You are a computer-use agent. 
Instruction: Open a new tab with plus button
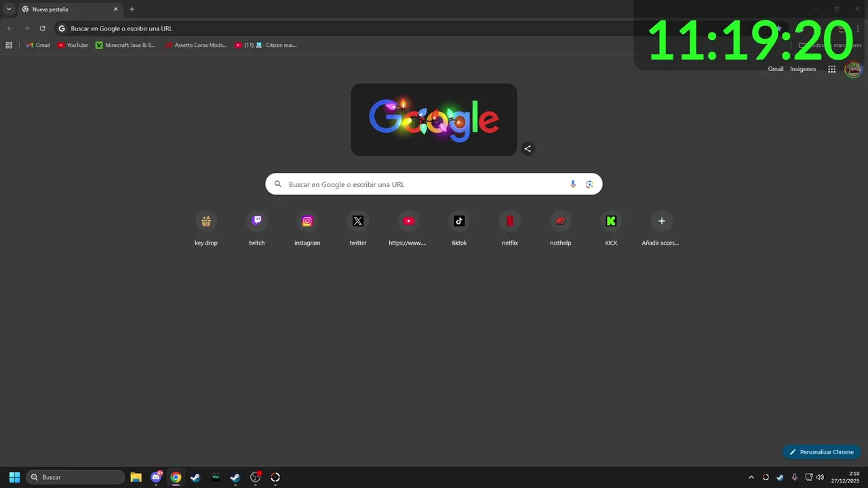click(132, 9)
